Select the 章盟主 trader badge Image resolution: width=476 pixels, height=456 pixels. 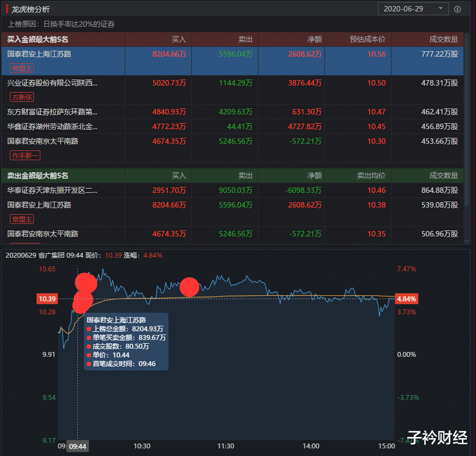click(x=22, y=68)
